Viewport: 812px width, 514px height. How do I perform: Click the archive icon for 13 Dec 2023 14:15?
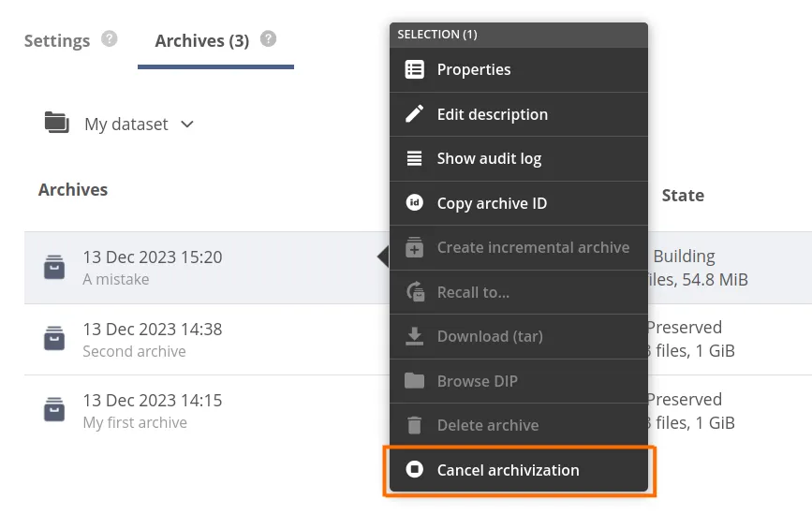click(x=54, y=410)
